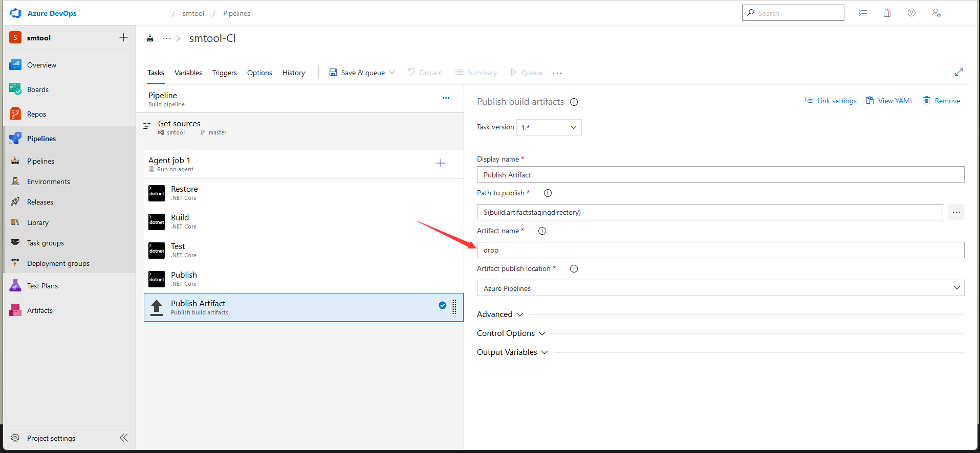
Task: Open user settings icon in header
Action: [x=936, y=13]
